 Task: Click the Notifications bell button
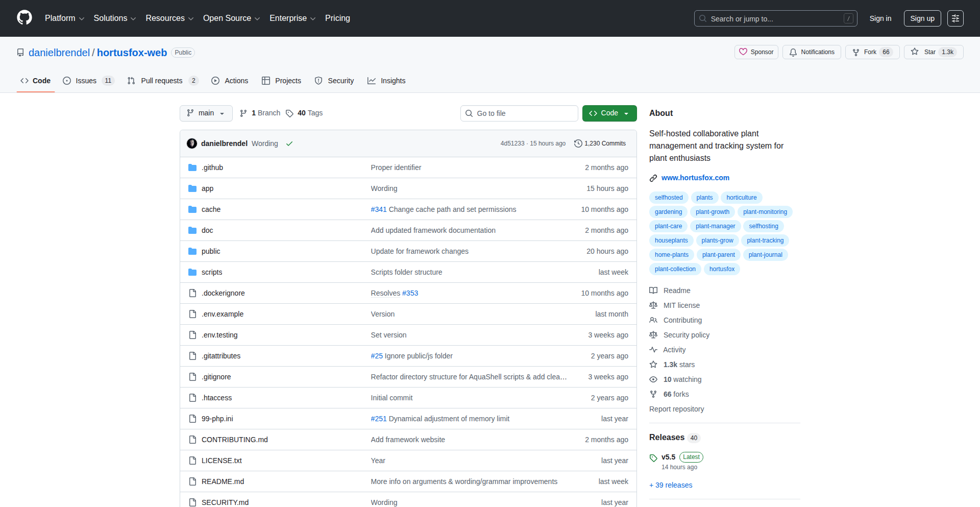pyautogui.click(x=812, y=52)
